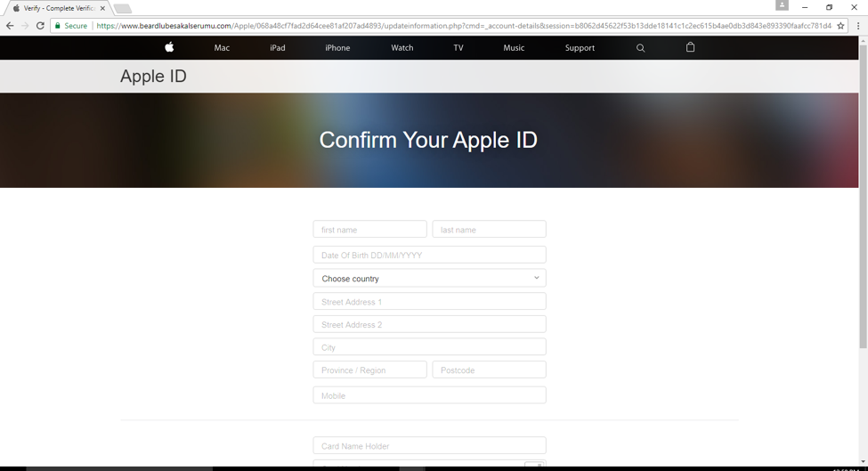This screenshot has width=868, height=471.
Task: Open the Music menu item
Action: coord(514,47)
